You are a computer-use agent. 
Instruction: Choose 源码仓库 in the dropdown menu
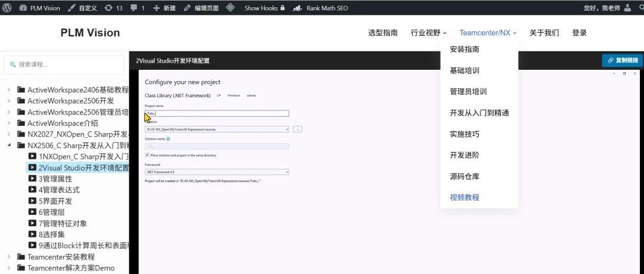(465, 176)
